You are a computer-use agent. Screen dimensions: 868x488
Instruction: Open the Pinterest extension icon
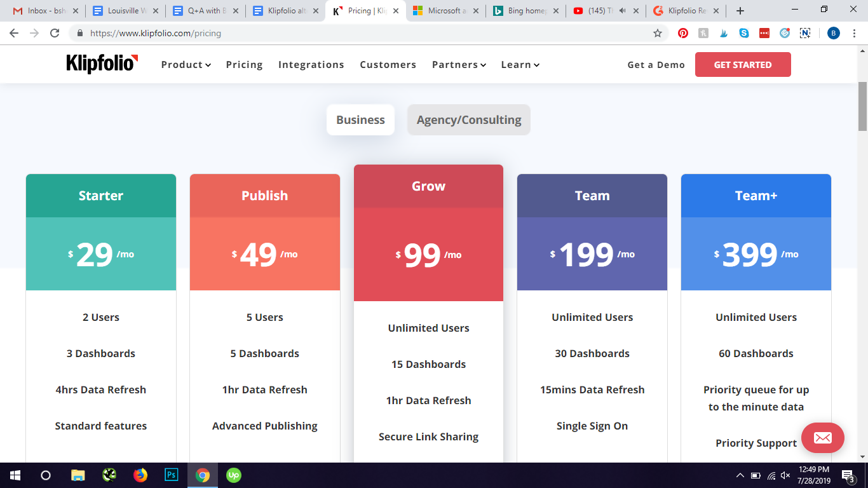point(683,33)
